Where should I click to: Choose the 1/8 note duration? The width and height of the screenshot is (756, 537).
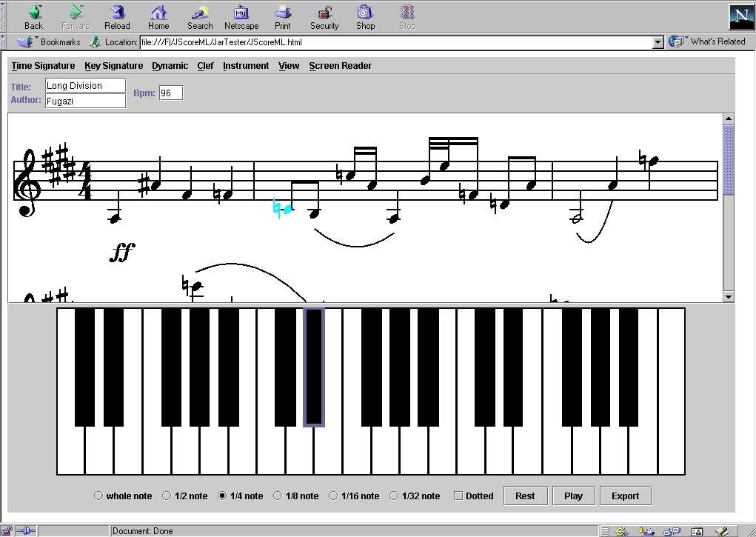pyautogui.click(x=278, y=496)
